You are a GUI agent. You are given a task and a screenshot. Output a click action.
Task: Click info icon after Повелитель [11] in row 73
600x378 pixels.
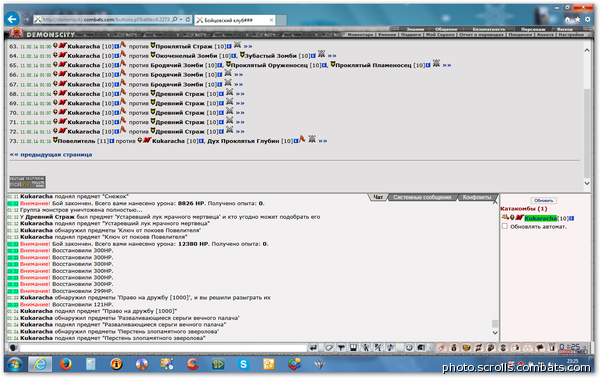[112, 141]
